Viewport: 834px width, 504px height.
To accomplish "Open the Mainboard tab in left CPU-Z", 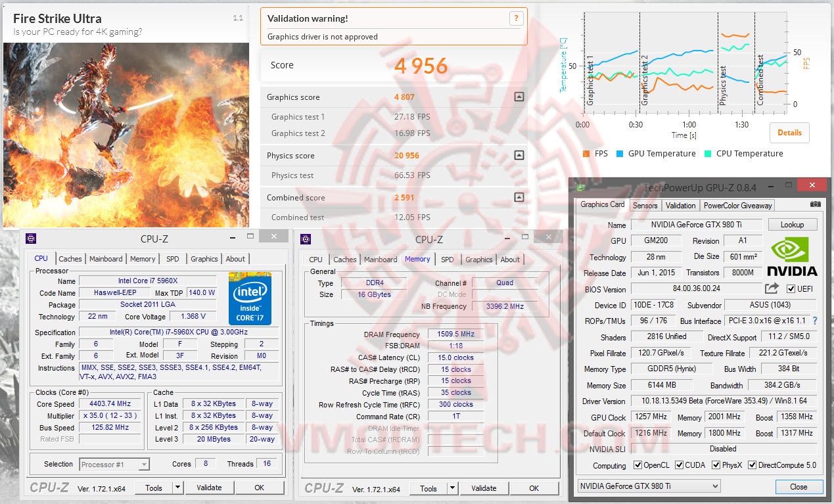I will (106, 259).
